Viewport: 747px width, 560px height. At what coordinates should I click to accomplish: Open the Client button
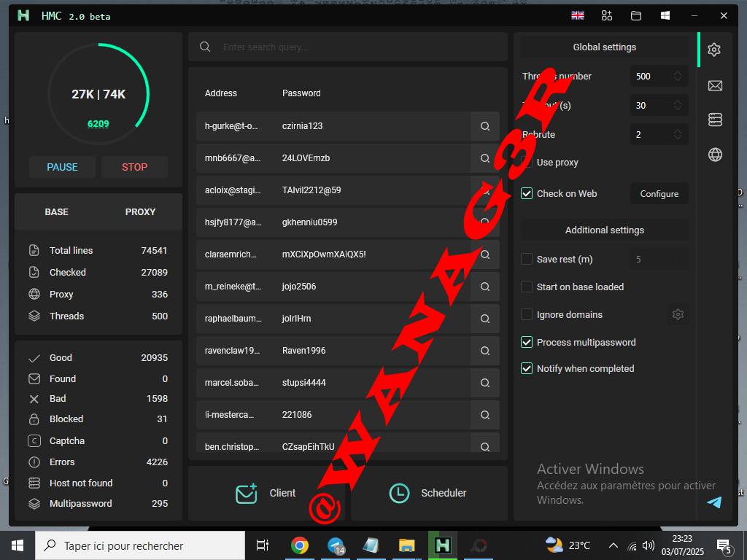pos(267,493)
